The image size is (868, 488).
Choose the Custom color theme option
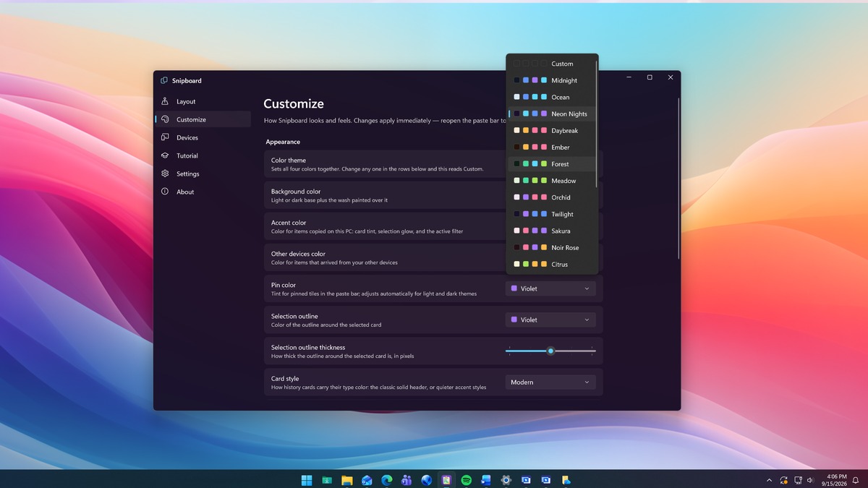coord(551,64)
